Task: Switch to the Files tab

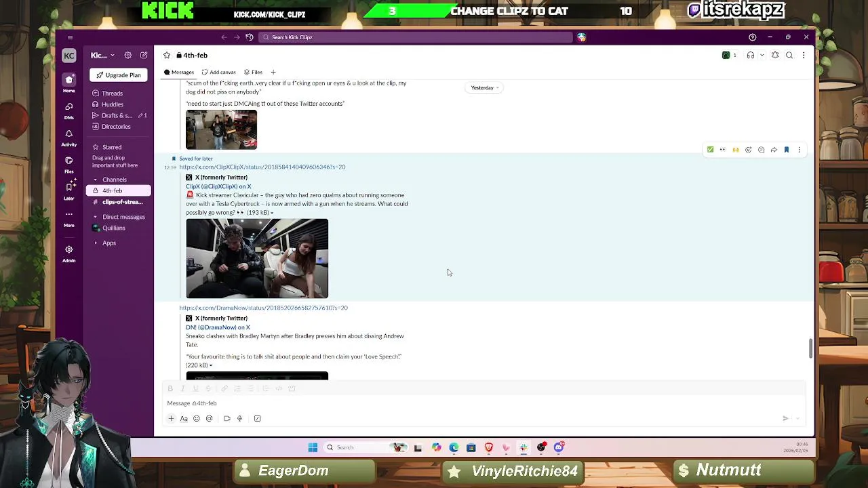Action: 253,72
